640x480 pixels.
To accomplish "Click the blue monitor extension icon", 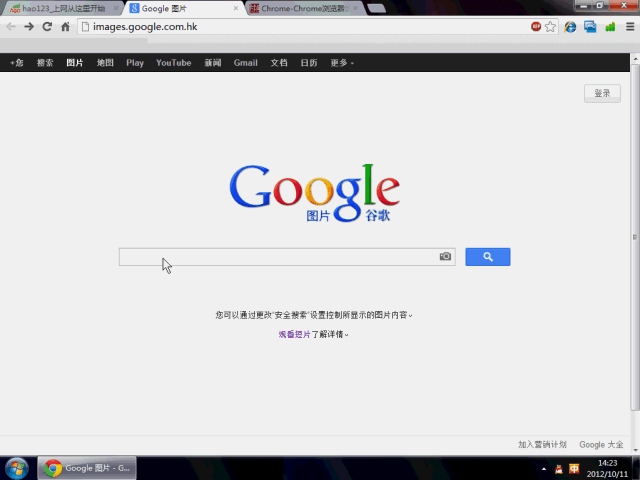I will click(x=590, y=27).
